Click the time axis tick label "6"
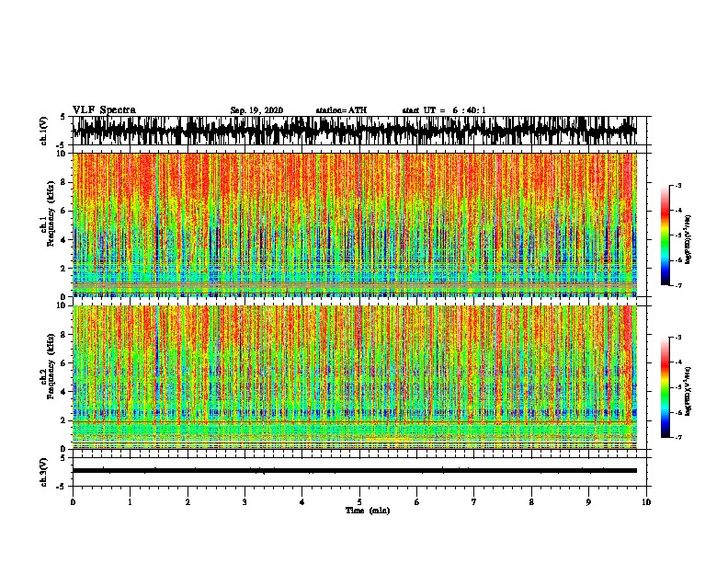The width and height of the screenshot is (728, 563). click(x=417, y=502)
